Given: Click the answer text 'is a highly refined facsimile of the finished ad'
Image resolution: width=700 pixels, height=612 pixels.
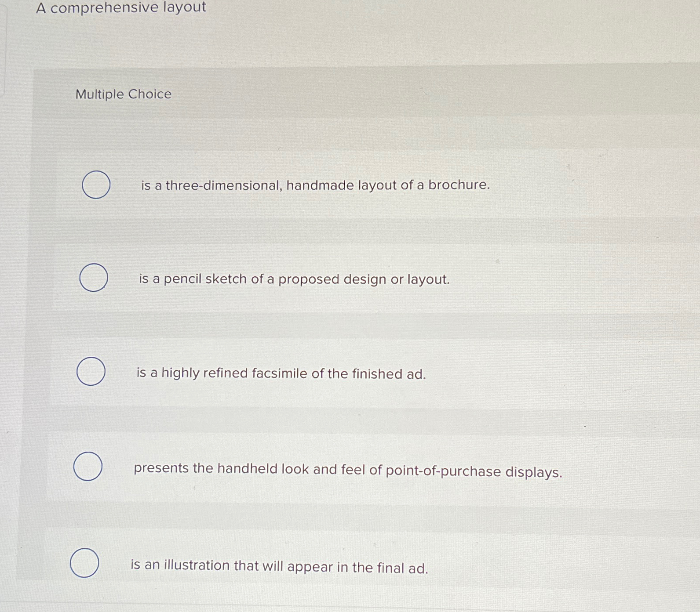Looking at the screenshot, I should click(x=282, y=374).
